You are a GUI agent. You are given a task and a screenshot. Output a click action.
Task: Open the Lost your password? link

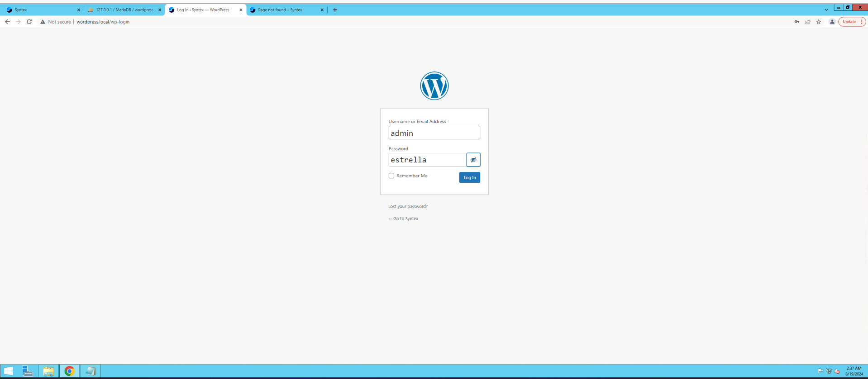click(408, 206)
